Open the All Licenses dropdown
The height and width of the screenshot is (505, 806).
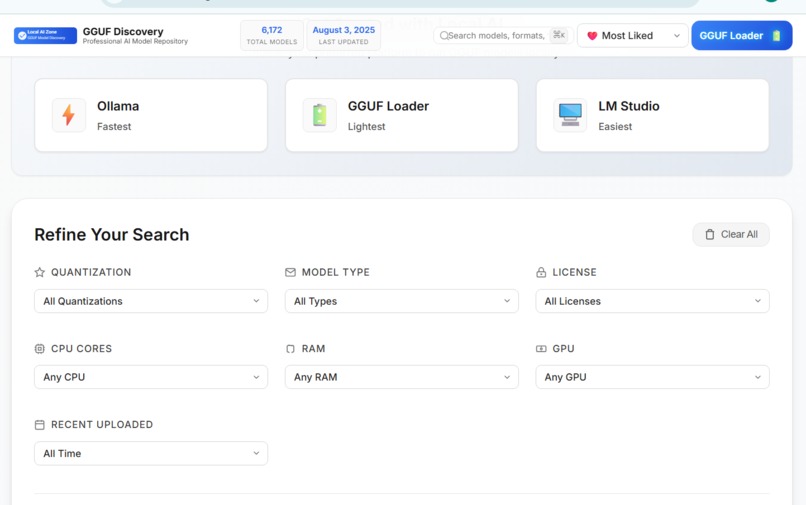[x=652, y=301]
